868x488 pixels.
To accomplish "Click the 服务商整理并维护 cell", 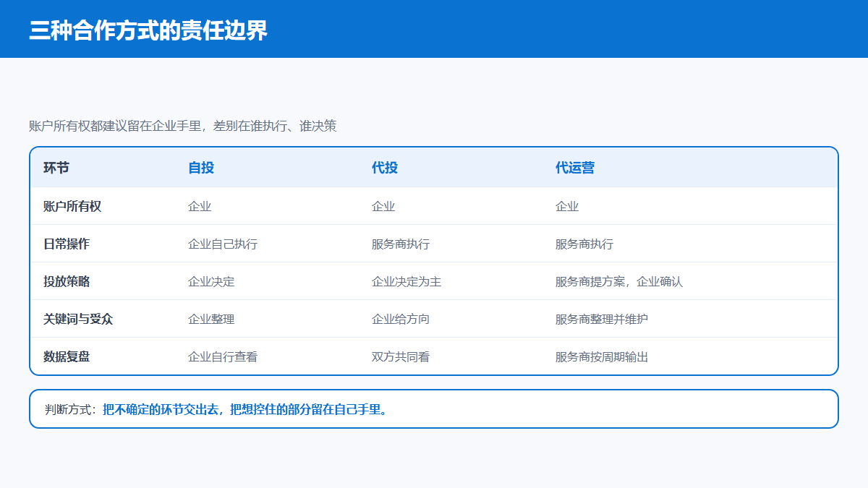I will 602,319.
